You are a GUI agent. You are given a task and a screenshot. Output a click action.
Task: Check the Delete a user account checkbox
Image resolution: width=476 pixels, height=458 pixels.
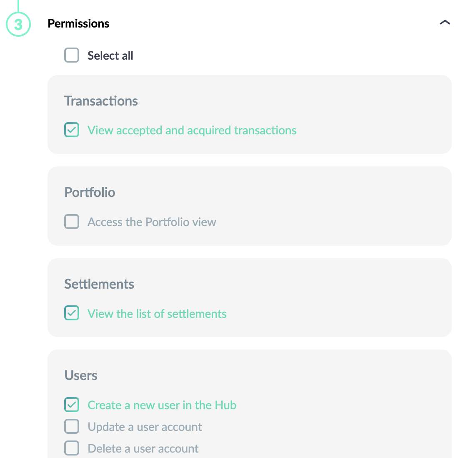click(72, 448)
